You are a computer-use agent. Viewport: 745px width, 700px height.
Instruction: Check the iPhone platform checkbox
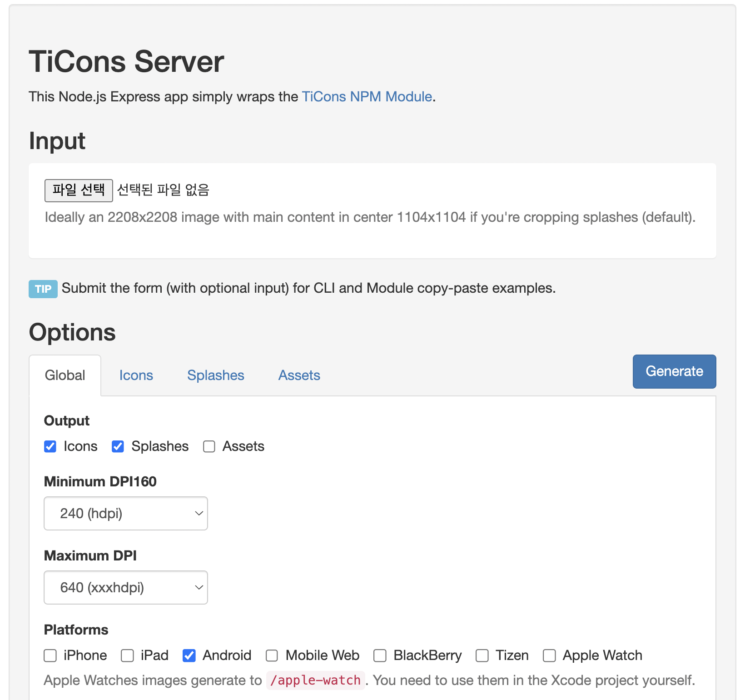click(50, 655)
